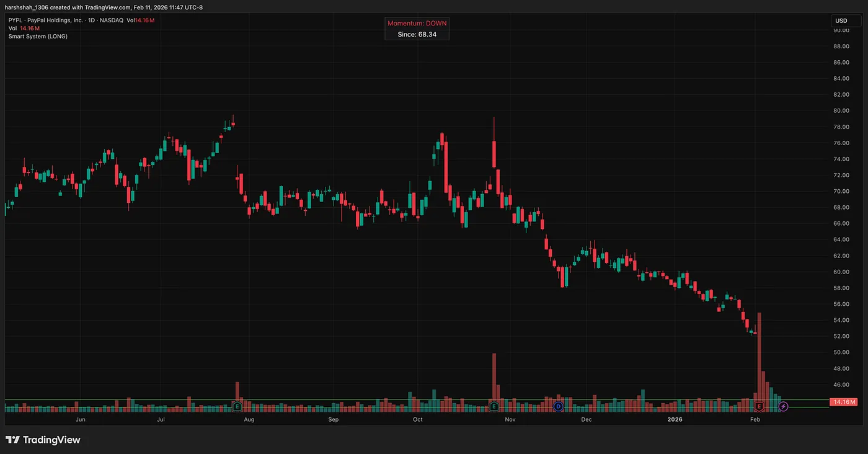Select the 'Smart System (LONG)' indicator legend
The height and width of the screenshot is (454, 868).
pos(38,36)
